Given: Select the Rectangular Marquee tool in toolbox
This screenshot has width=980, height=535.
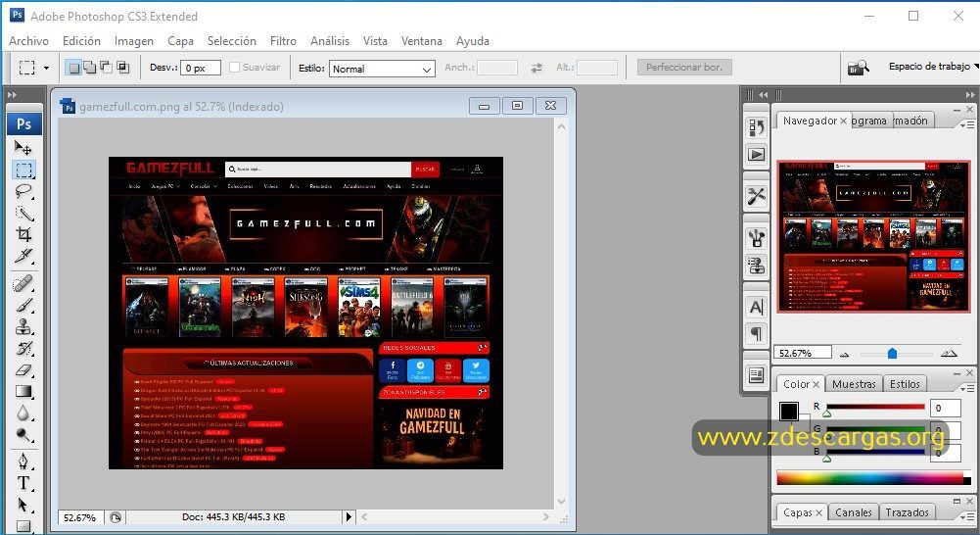Looking at the screenshot, I should pos(24,170).
